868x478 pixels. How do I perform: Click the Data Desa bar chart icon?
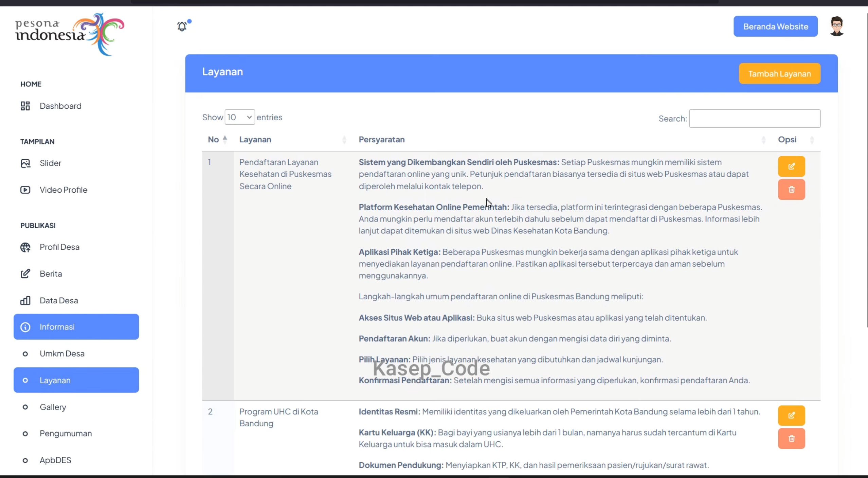pos(25,301)
